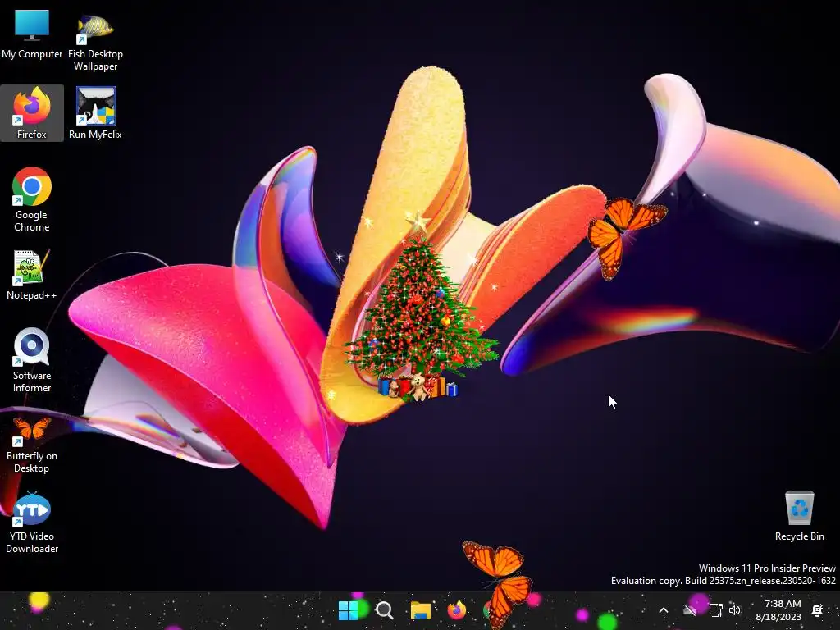Screen dimensions: 840x630
Task: Select the Fish Desktop Wallpaper shortcut
Action: tap(95, 40)
